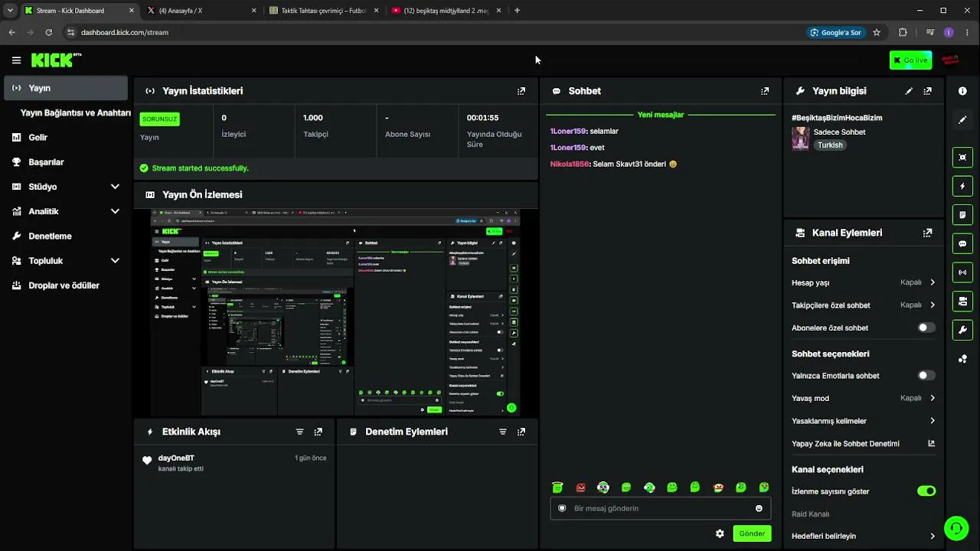Click the three-dots icon at bottom of right sidebar
The image size is (980, 551).
[962, 359]
